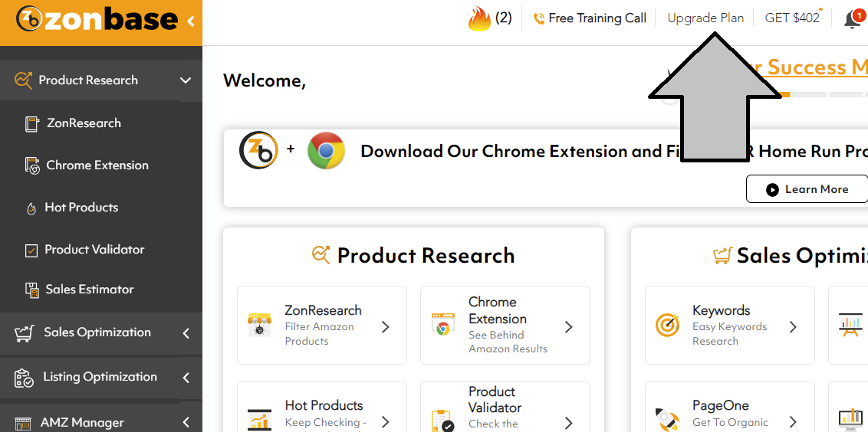This screenshot has height=432, width=868.
Task: Click the Hot Products flame sidebar icon
Action: click(x=31, y=208)
